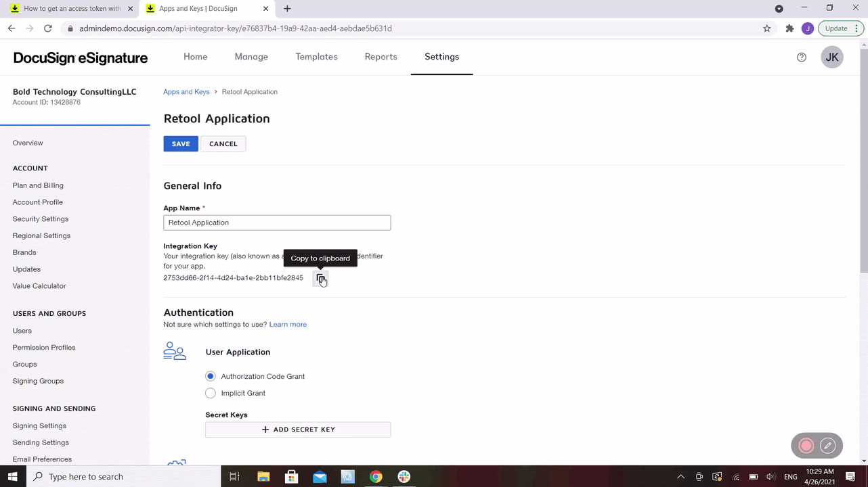Open the Windows Start menu

point(12,477)
